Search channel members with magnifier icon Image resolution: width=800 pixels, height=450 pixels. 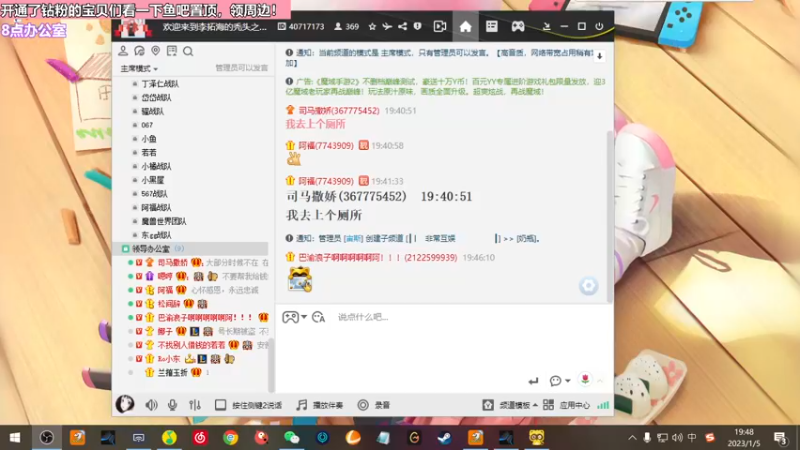[x=188, y=51]
